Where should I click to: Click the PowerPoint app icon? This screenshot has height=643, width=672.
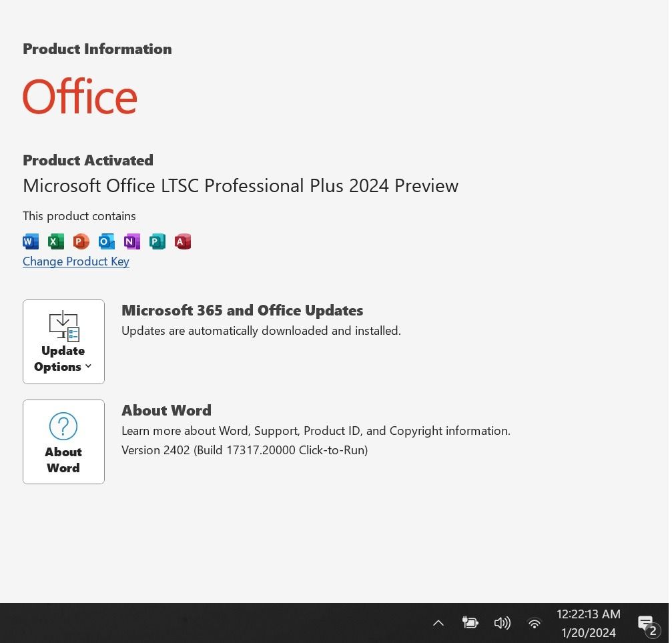point(81,242)
